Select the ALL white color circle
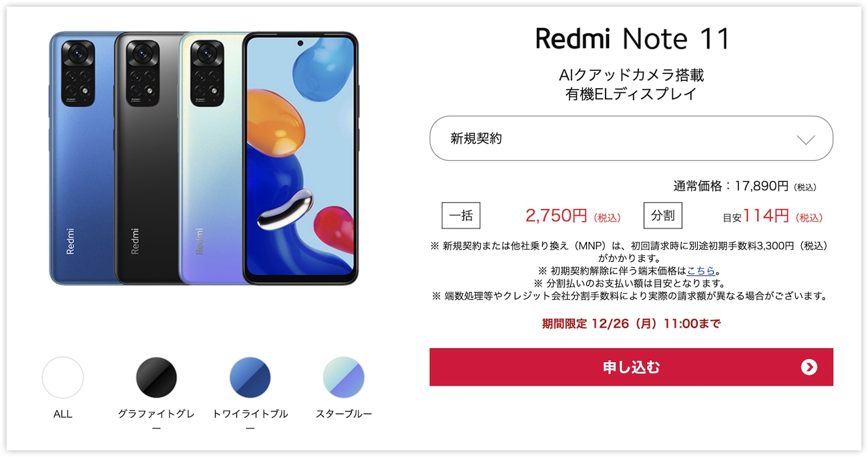 pos(63,377)
